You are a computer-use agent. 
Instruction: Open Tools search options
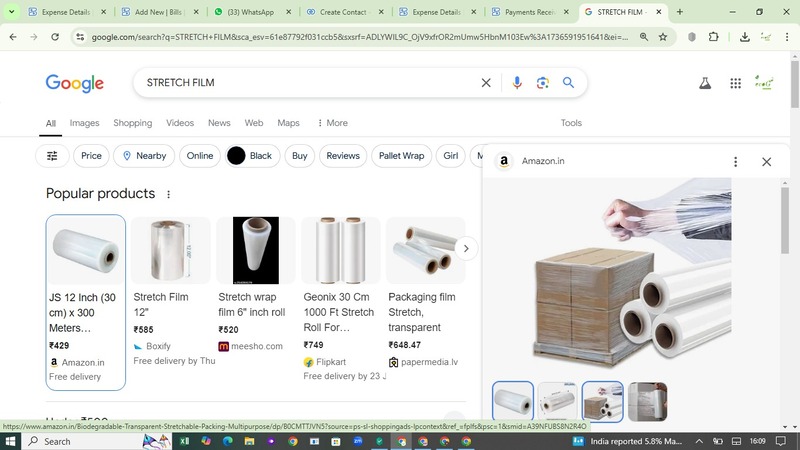pyautogui.click(x=571, y=123)
